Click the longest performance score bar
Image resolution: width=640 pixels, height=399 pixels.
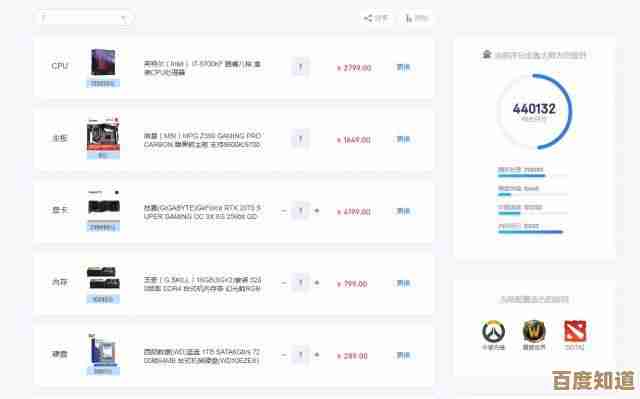pyautogui.click(x=530, y=232)
